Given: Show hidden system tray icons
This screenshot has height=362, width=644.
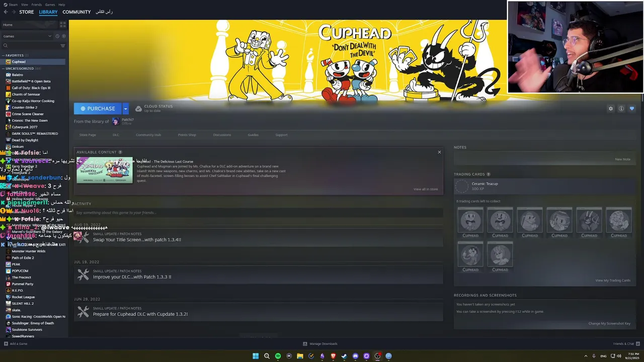Looking at the screenshot, I should point(586,356).
